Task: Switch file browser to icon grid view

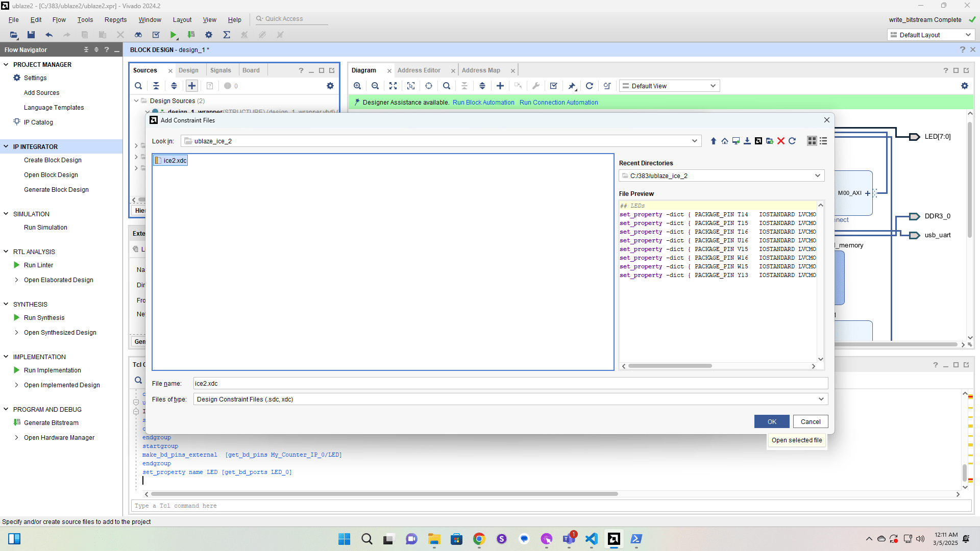Action: [812, 141]
